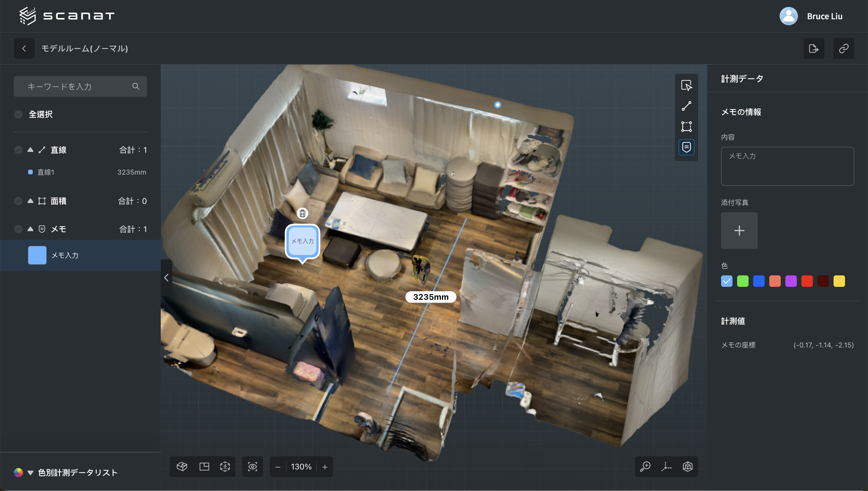Check the 全選択 select-all checkbox

point(19,114)
